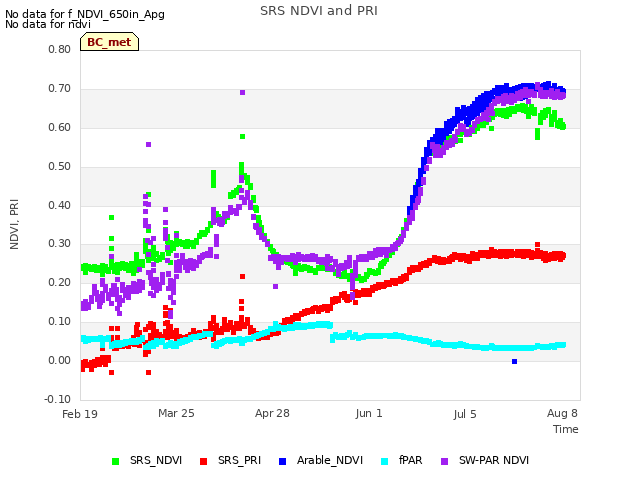This screenshot has width=640, height=480.
Task: Click the 0.30 y-axis tick label
Action: pos(60,244)
